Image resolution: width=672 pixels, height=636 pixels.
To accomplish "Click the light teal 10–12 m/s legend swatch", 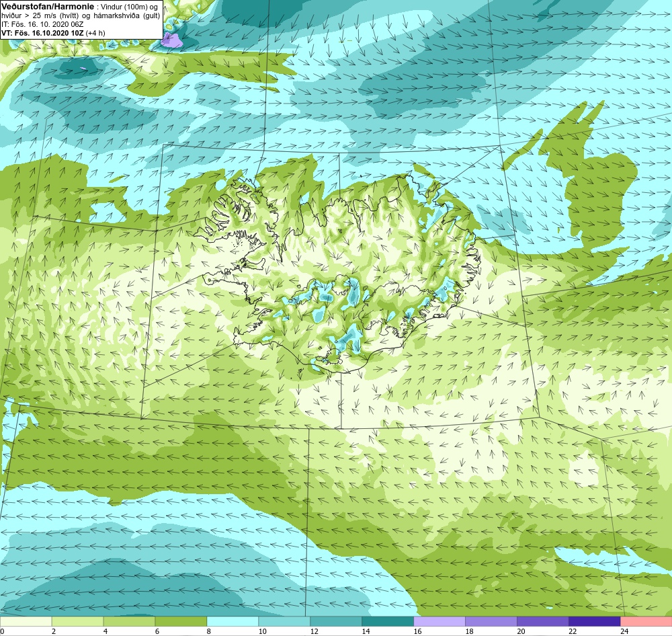I will pos(284,621).
